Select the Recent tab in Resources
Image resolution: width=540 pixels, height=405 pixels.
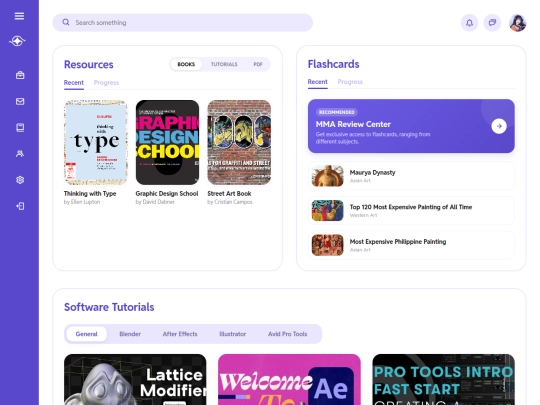coord(74,83)
